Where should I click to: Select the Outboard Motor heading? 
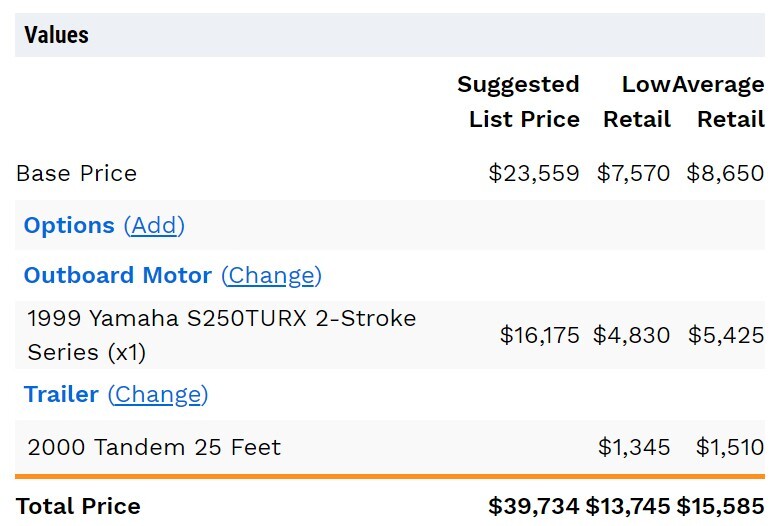(x=118, y=275)
